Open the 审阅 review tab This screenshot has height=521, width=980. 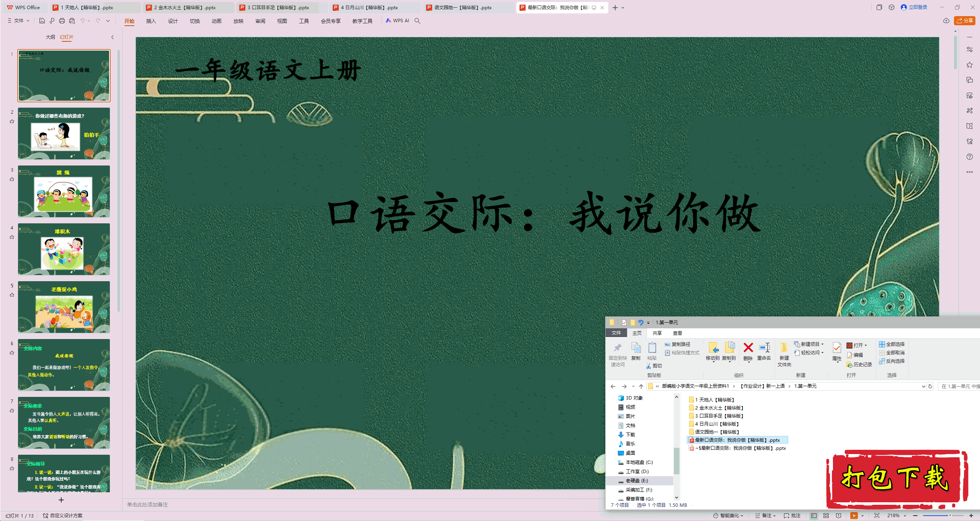[x=260, y=21]
